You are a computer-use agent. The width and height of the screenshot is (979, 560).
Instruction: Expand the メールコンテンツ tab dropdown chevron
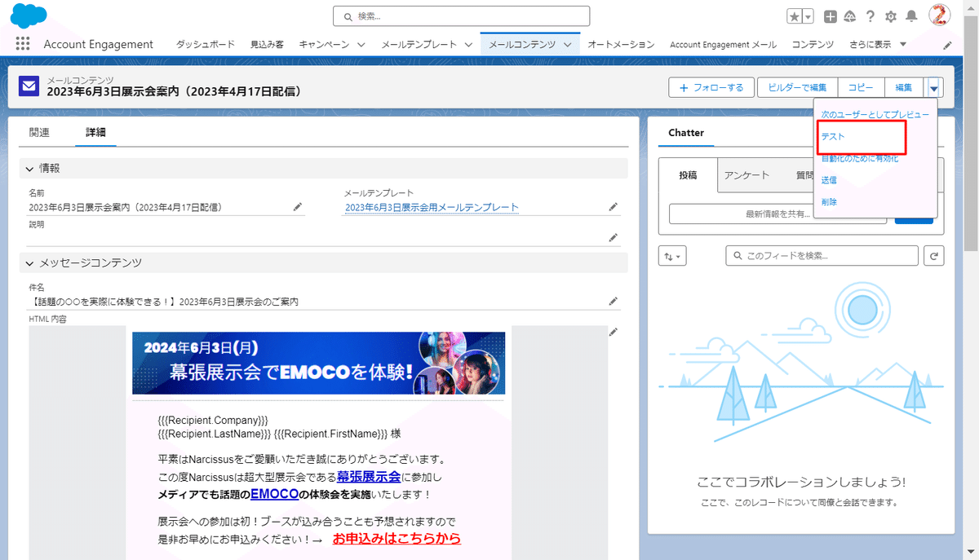tap(569, 44)
